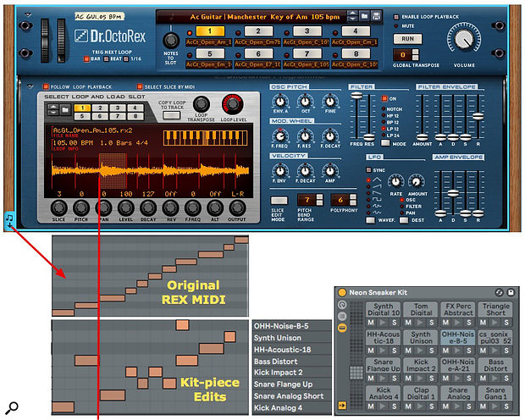Click the RUN button
This screenshot has height=420, width=525.
[407, 39]
